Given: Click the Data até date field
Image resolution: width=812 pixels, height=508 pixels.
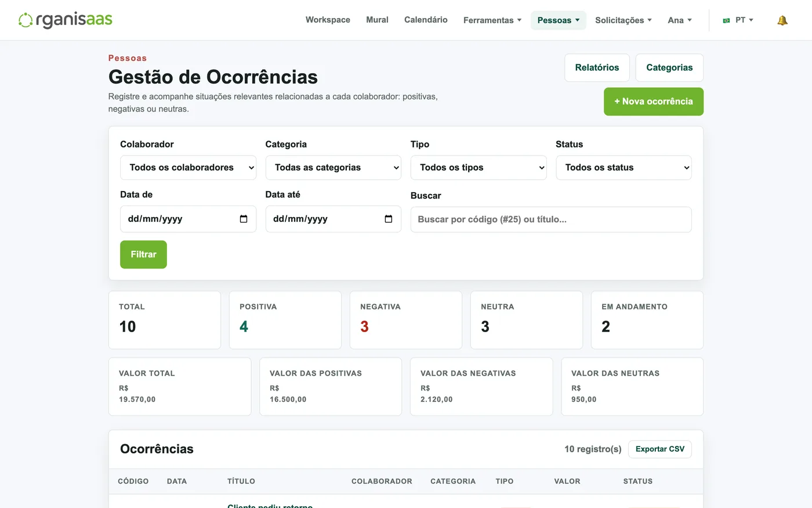Looking at the screenshot, I should (333, 219).
